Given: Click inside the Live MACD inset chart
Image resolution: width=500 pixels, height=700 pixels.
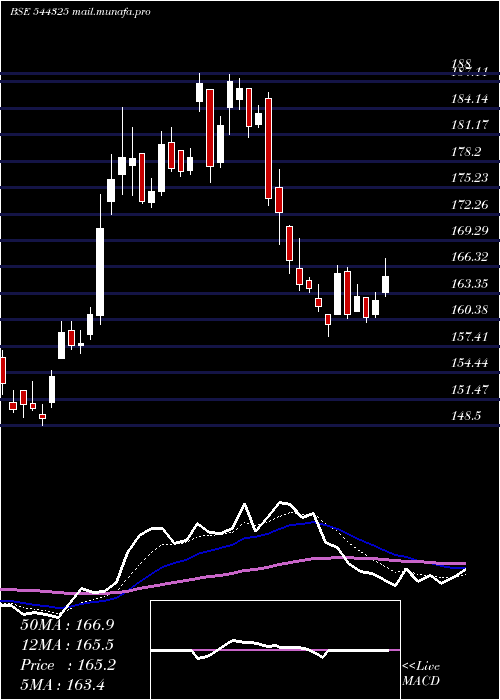Looking at the screenshot, I should click(x=275, y=650).
